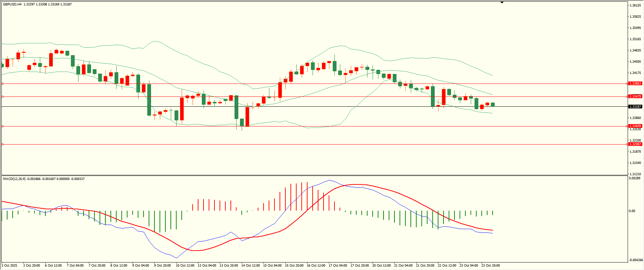Click the 10 Oct 12:00 time label
The height and width of the screenshot is (270, 644).
185,266
